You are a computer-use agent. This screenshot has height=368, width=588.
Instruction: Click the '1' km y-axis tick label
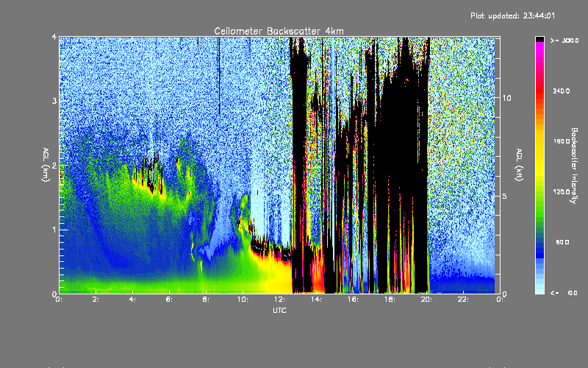pyautogui.click(x=54, y=230)
